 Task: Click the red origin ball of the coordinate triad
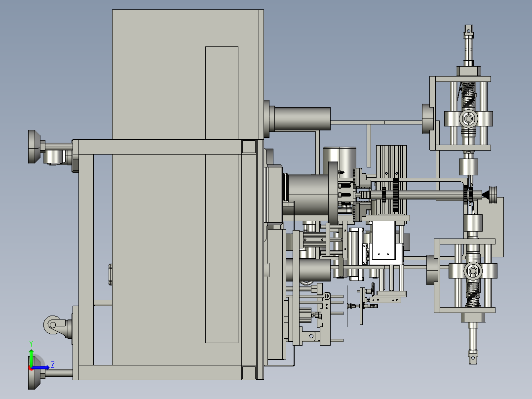[x=31, y=368]
